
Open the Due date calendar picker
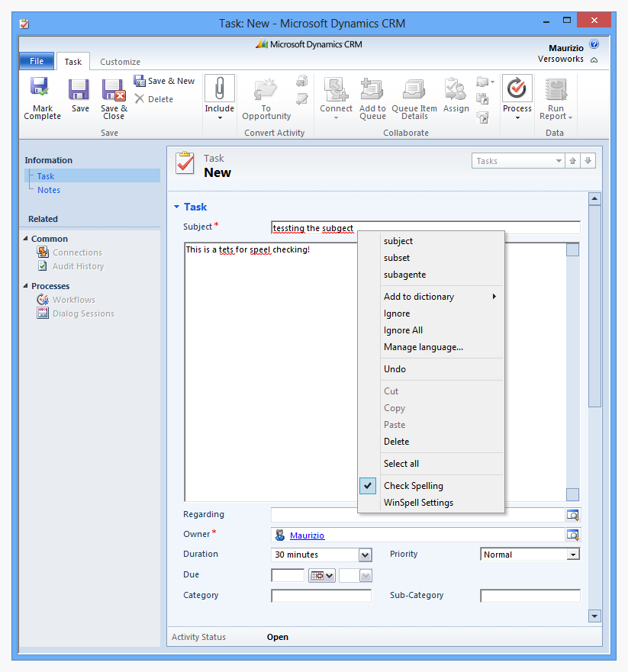322,576
